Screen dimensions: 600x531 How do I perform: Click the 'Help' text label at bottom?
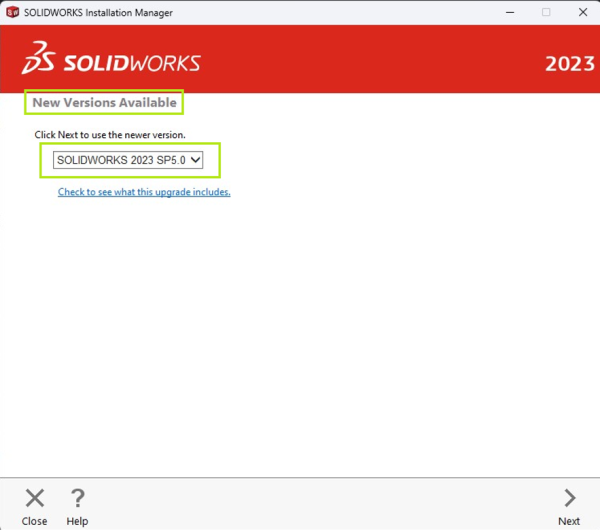(x=77, y=521)
